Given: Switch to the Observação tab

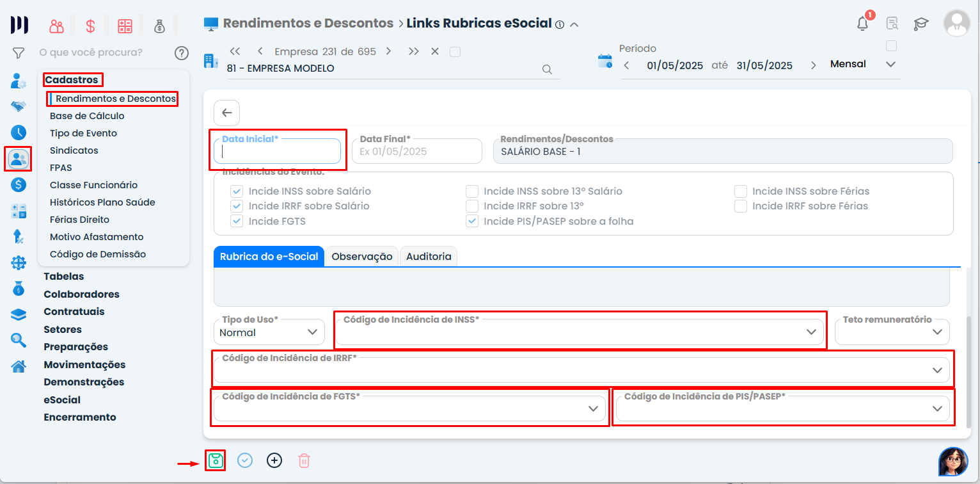Looking at the screenshot, I should pos(362,257).
